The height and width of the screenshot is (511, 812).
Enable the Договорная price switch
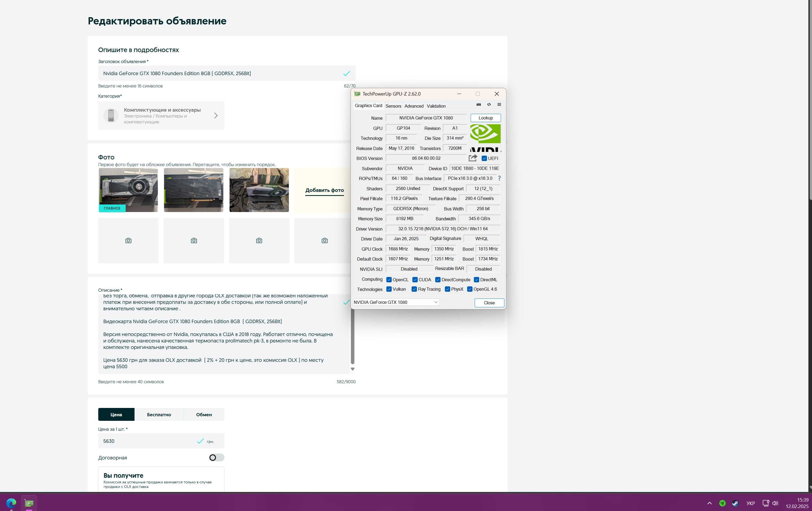coord(216,457)
